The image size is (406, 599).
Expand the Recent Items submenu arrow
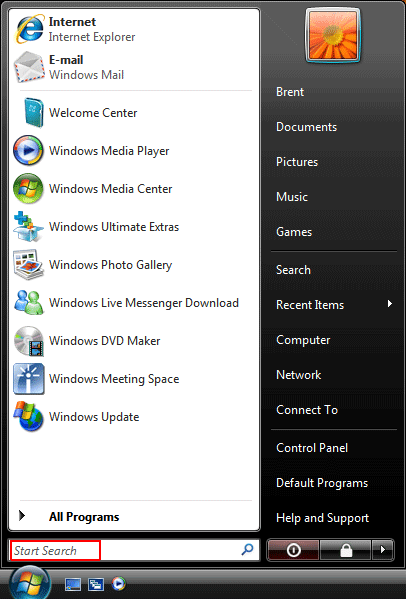(389, 304)
